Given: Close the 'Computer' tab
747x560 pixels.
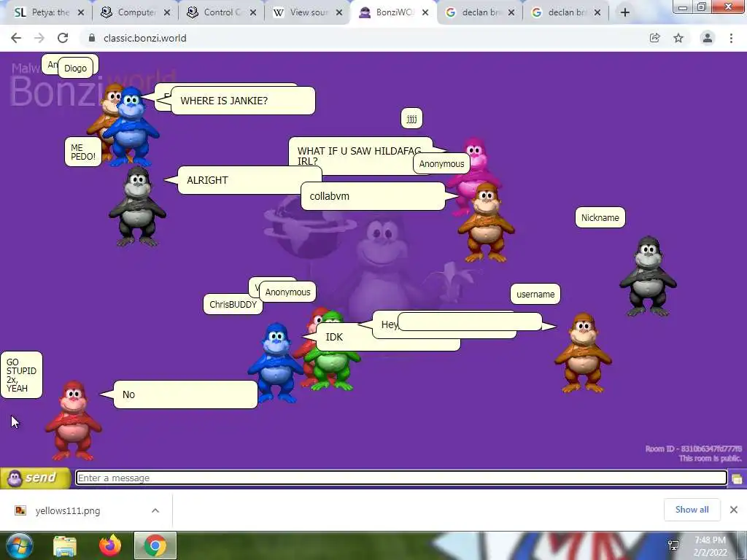Looking at the screenshot, I should 167,13.
